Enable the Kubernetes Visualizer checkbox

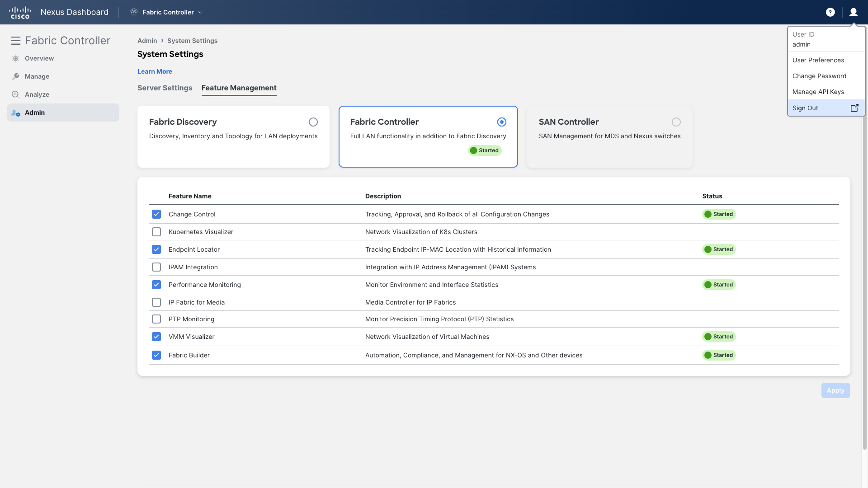coord(156,232)
